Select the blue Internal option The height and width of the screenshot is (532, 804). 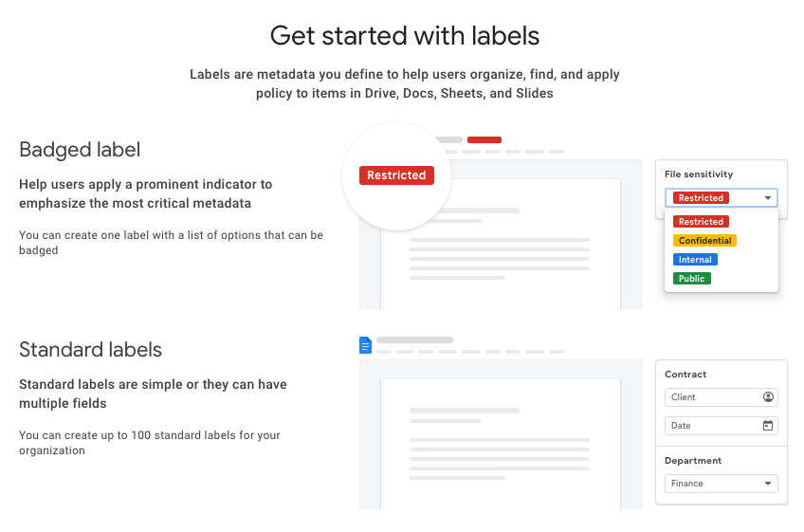pos(695,259)
